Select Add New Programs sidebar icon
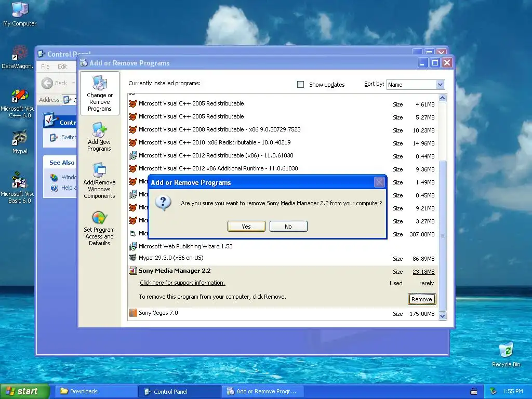 99,137
